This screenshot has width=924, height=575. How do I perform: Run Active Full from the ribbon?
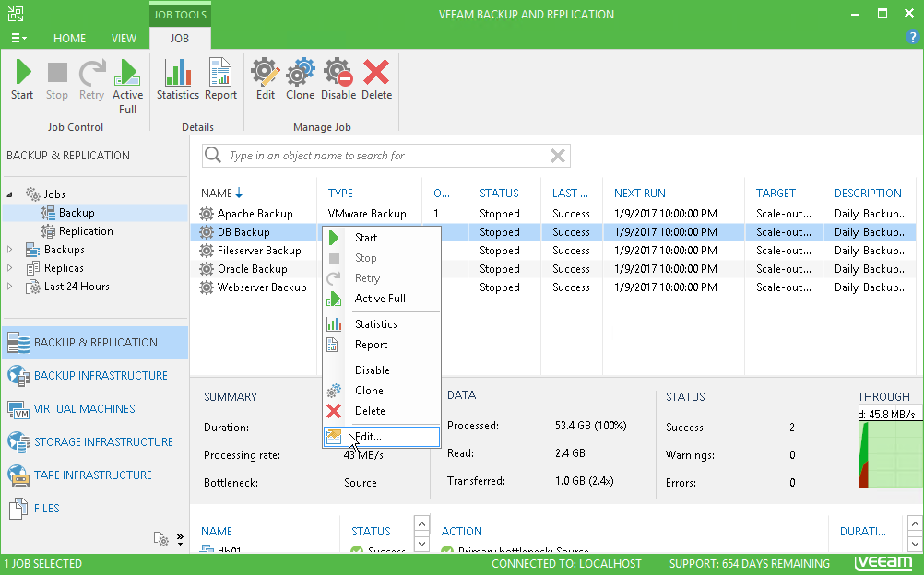pyautogui.click(x=127, y=87)
